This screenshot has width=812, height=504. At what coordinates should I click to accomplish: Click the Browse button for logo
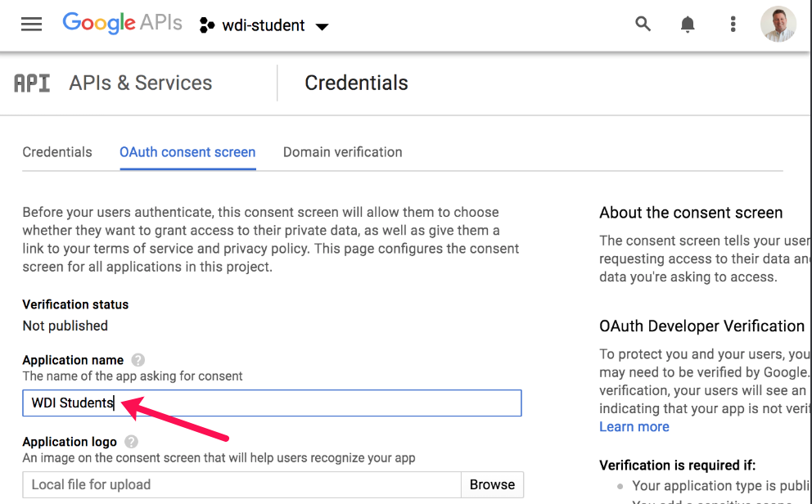[492, 484]
